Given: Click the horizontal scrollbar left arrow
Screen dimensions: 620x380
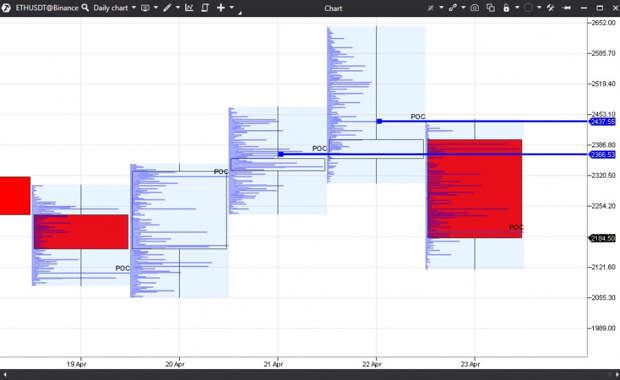Looking at the screenshot, I should (5, 374).
